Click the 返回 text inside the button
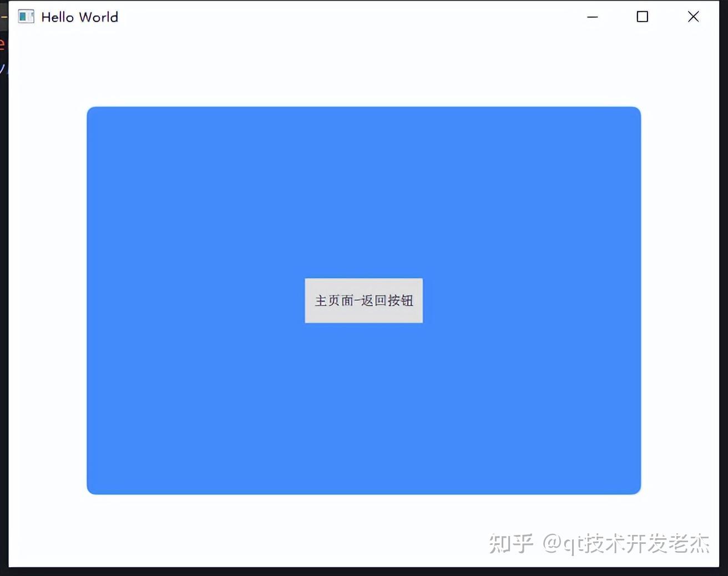This screenshot has height=576, width=728. 373,301
